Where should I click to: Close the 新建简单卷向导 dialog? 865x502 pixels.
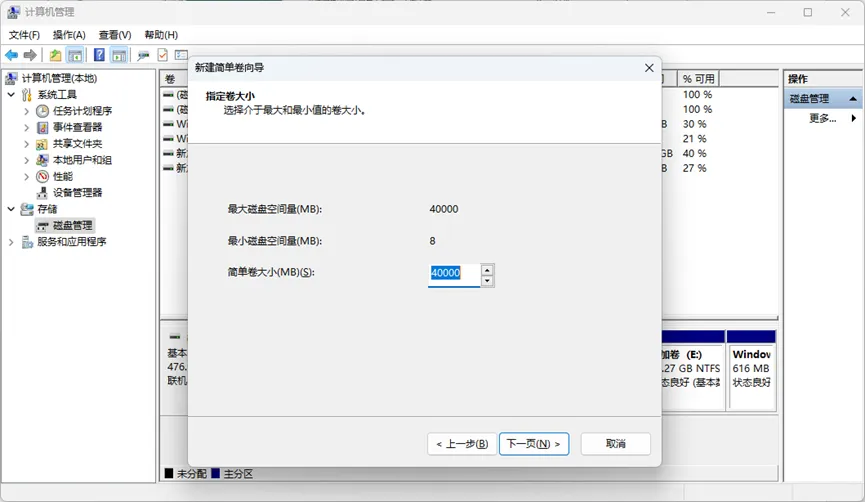649,67
